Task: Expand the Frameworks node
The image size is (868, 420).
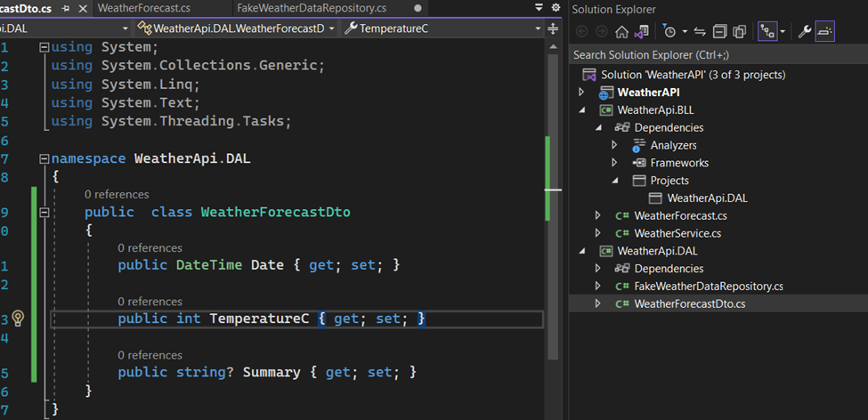Action: pyautogui.click(x=614, y=163)
